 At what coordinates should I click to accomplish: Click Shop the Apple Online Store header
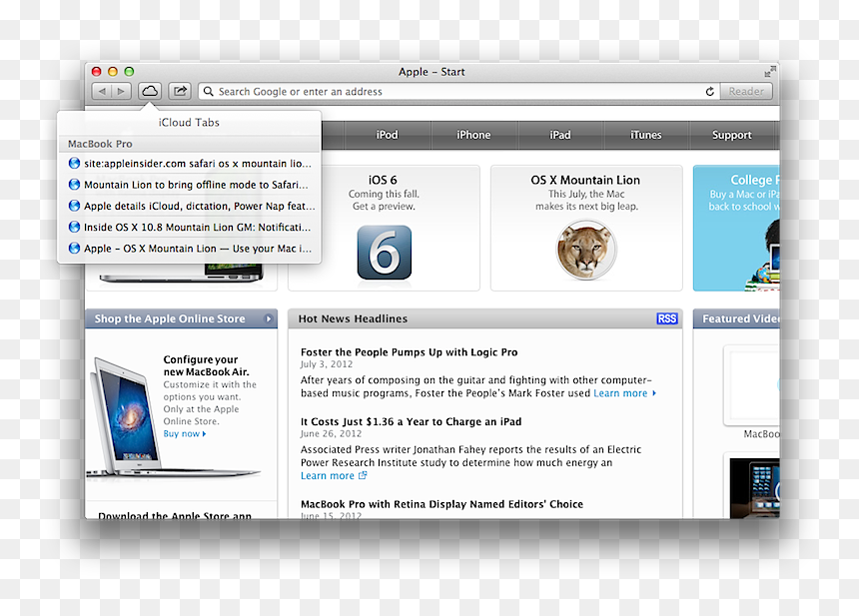coord(182,318)
